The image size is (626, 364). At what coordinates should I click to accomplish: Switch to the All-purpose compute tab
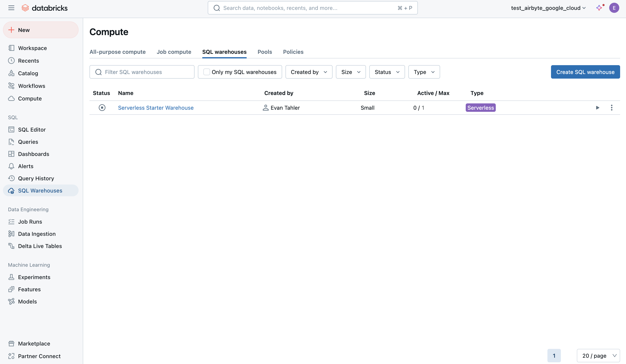point(117,52)
